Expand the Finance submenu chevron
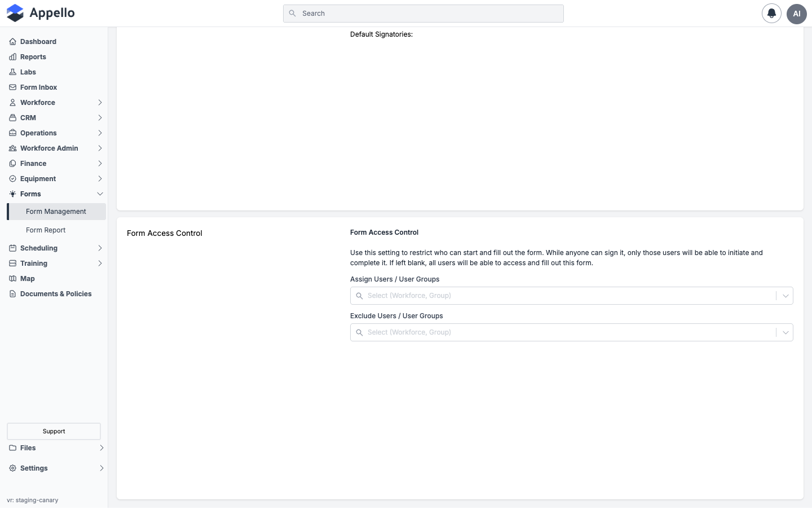Screen dimensions: 812x518 (x=100, y=164)
